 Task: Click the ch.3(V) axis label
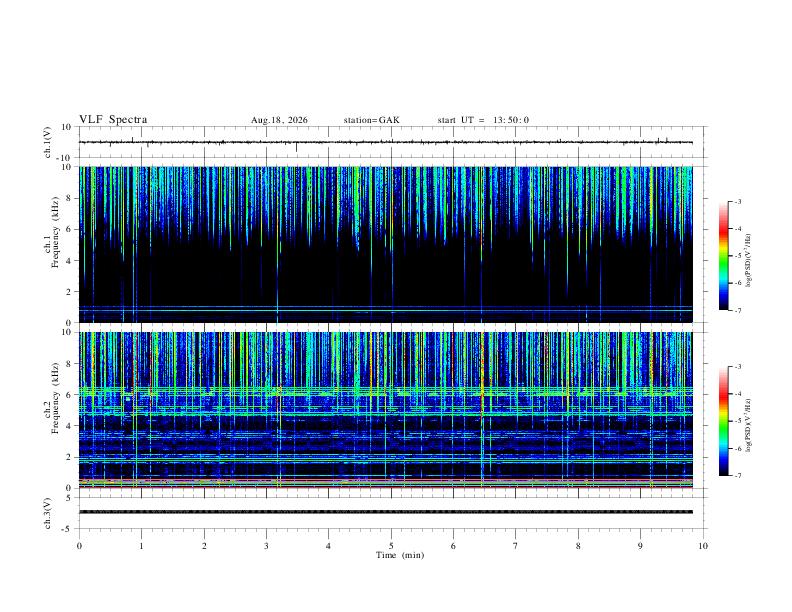[x=48, y=514]
